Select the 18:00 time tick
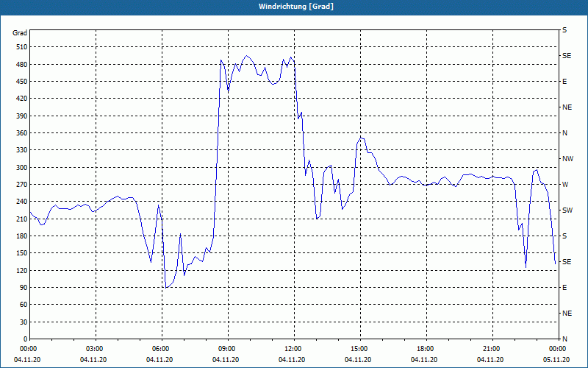This screenshot has width=588, height=368. (x=426, y=349)
